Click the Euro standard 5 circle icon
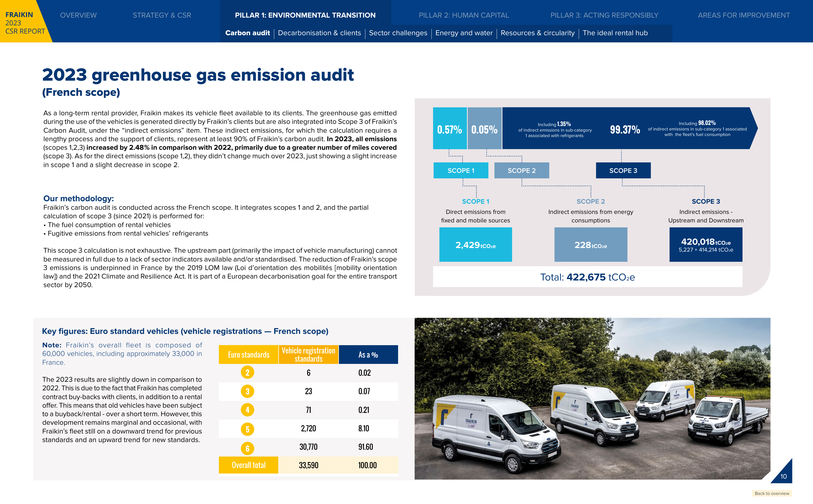Viewport: 813px width, 504px height. 247,429
